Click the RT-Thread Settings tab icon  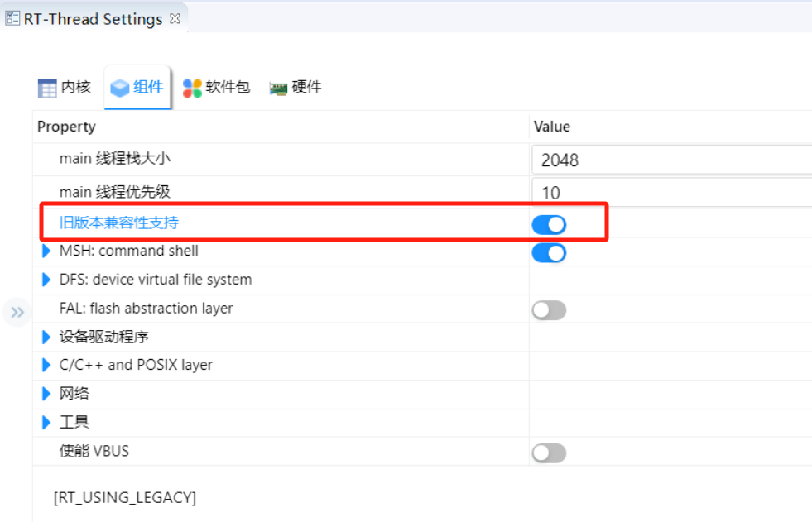[12, 19]
